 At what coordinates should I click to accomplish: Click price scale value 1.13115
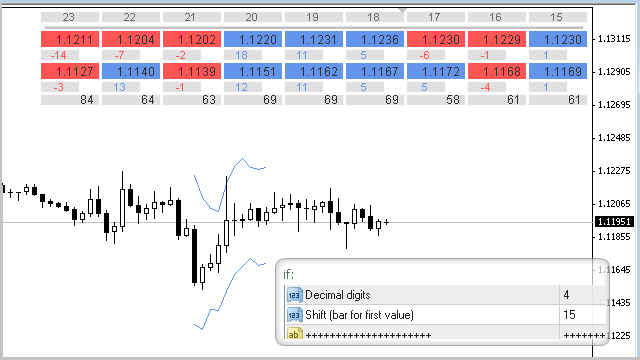tap(614, 39)
